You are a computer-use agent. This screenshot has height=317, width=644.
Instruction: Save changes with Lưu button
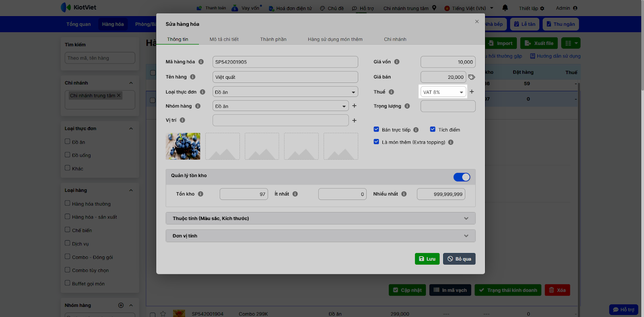[x=427, y=259]
